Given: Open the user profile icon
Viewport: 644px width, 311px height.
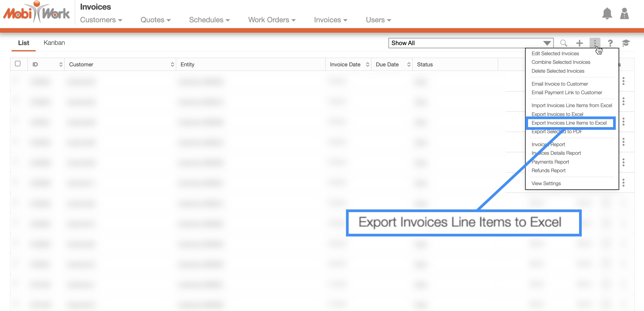Looking at the screenshot, I should (624, 14).
